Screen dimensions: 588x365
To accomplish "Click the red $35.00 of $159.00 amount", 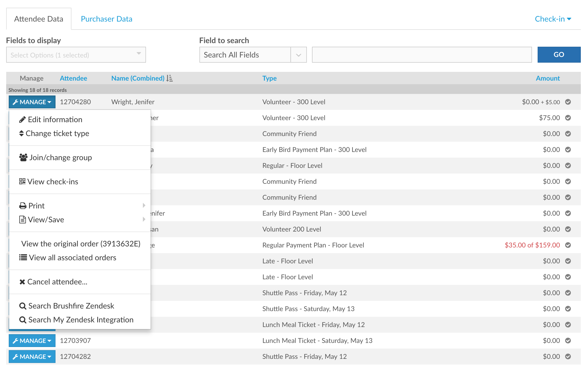I will 532,245.
